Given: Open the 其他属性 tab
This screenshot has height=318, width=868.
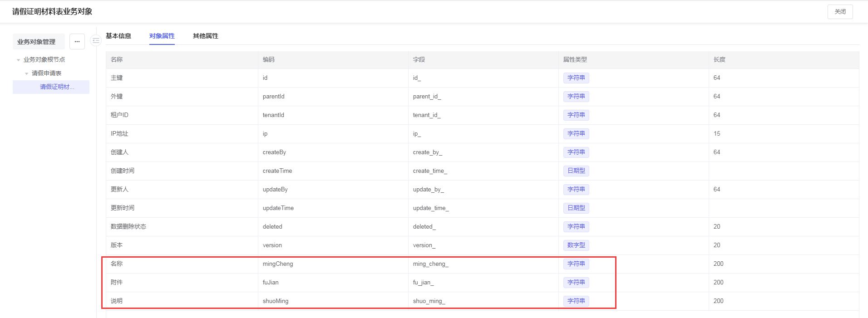Looking at the screenshot, I should pos(205,36).
